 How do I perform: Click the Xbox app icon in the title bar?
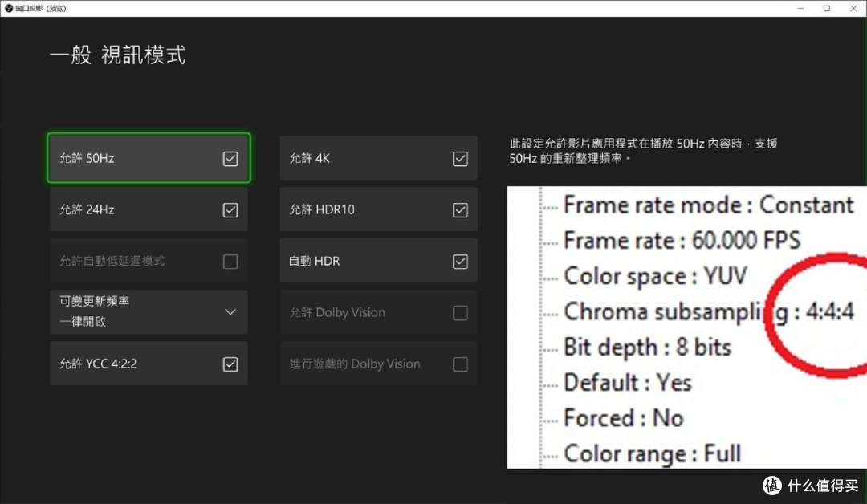(x=8, y=8)
